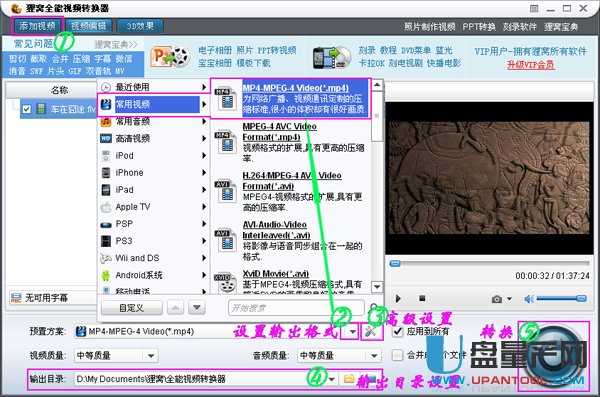Move the category down with the down-arrow button
The width and height of the screenshot is (600, 397).
point(197,308)
